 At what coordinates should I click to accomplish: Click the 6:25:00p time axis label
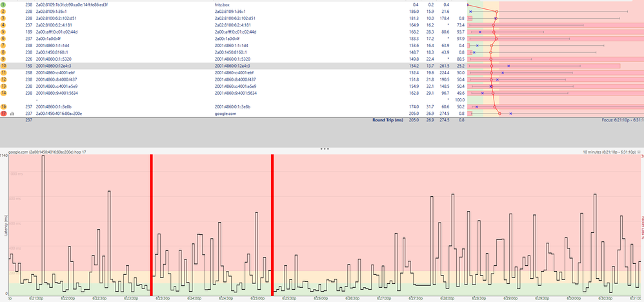pyautogui.click(x=257, y=299)
